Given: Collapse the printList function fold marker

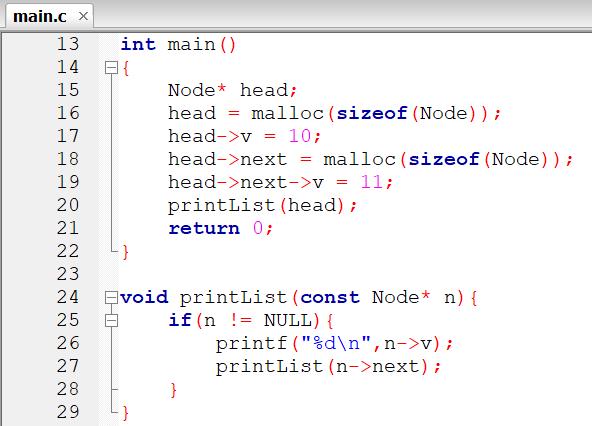Looking at the screenshot, I should [111, 298].
